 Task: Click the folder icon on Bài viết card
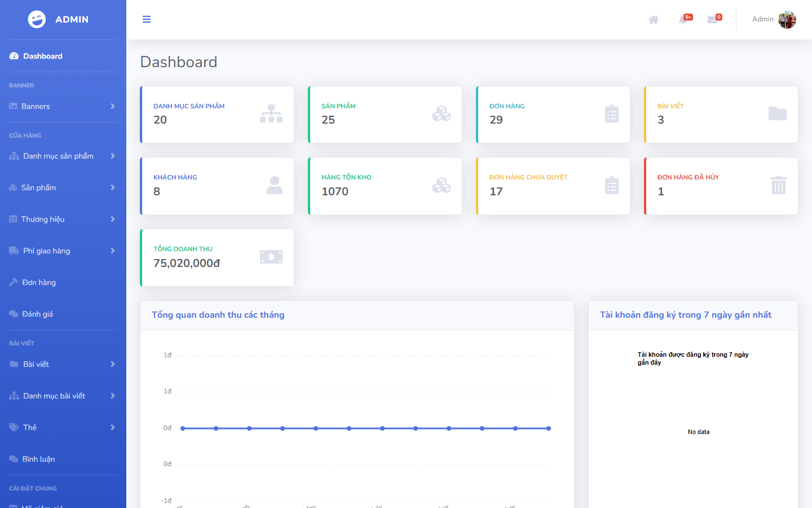tap(778, 113)
